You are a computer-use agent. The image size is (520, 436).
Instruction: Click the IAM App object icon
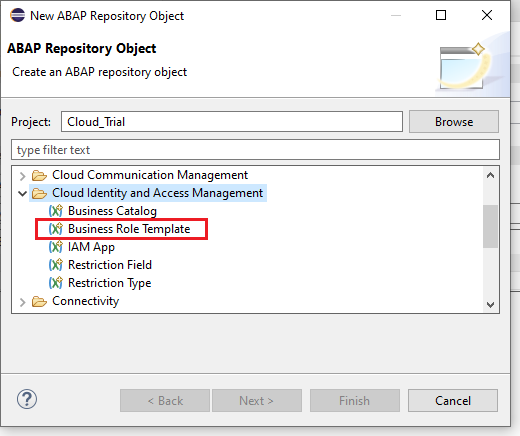56,247
